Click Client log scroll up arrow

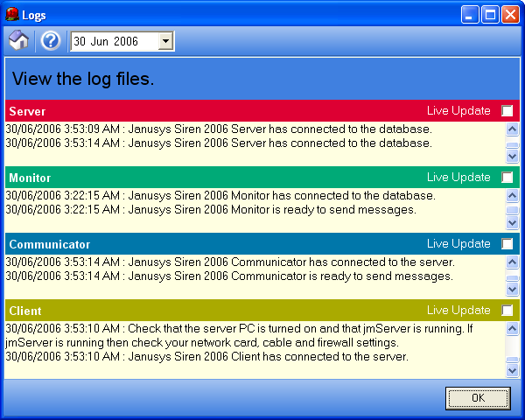click(x=512, y=329)
